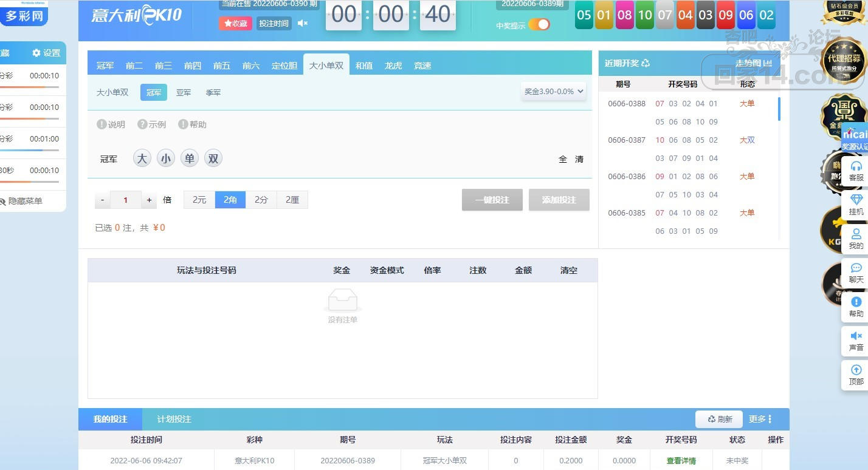This screenshot has height=470, width=868.
Task: Click the 查看详情 link
Action: (681, 461)
